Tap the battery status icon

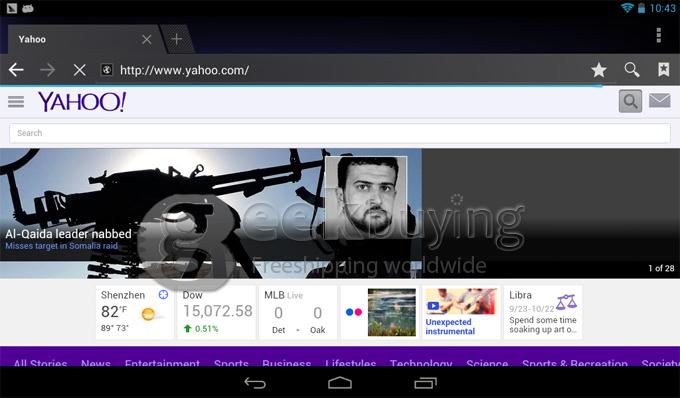click(x=641, y=8)
